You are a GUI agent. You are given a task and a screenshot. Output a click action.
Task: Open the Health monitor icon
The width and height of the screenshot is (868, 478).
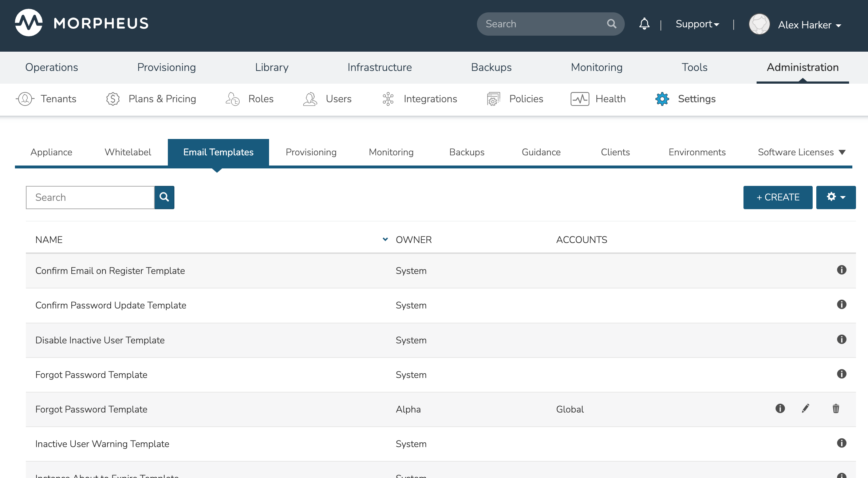click(580, 99)
